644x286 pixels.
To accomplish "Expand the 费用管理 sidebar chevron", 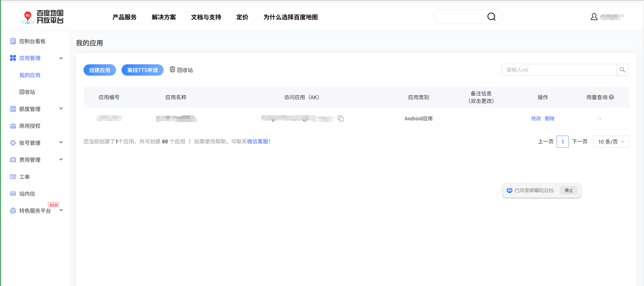I will pos(61,159).
